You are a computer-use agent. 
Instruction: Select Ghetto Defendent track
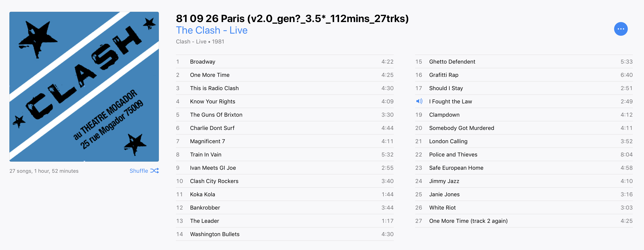(452, 62)
